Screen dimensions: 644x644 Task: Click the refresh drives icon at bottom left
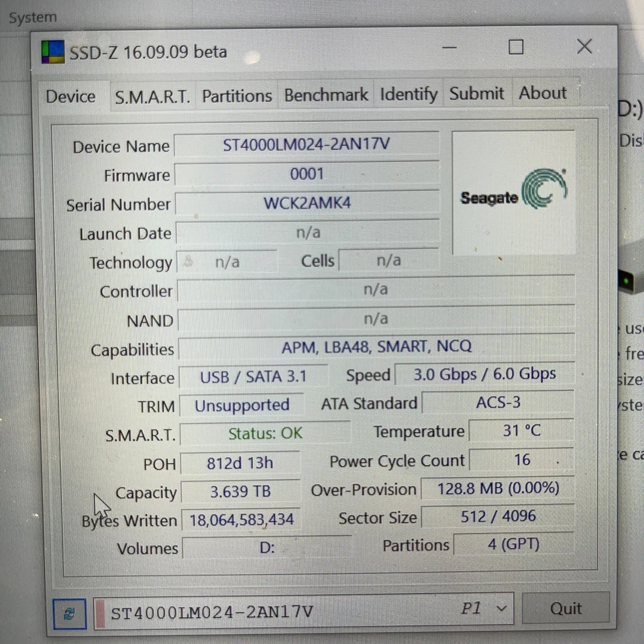69,612
